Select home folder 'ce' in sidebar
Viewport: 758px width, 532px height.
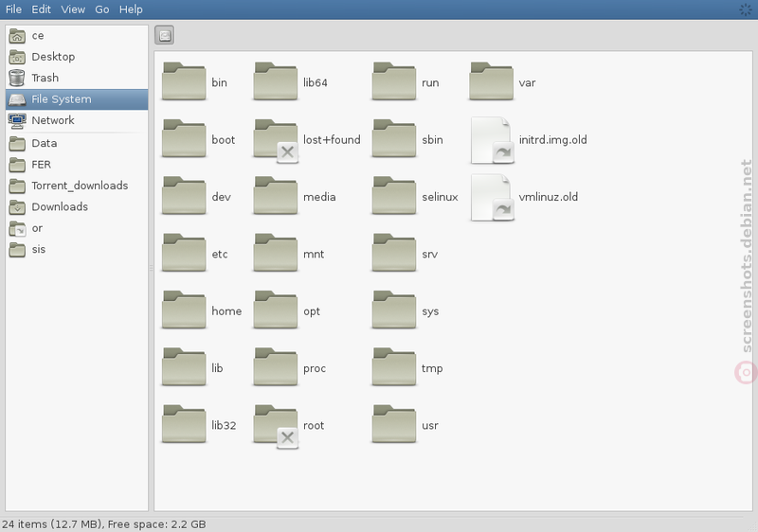click(x=77, y=36)
